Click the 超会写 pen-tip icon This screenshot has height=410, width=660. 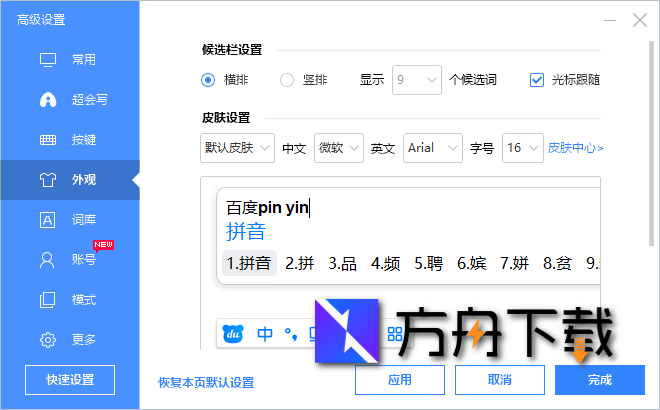(48, 100)
